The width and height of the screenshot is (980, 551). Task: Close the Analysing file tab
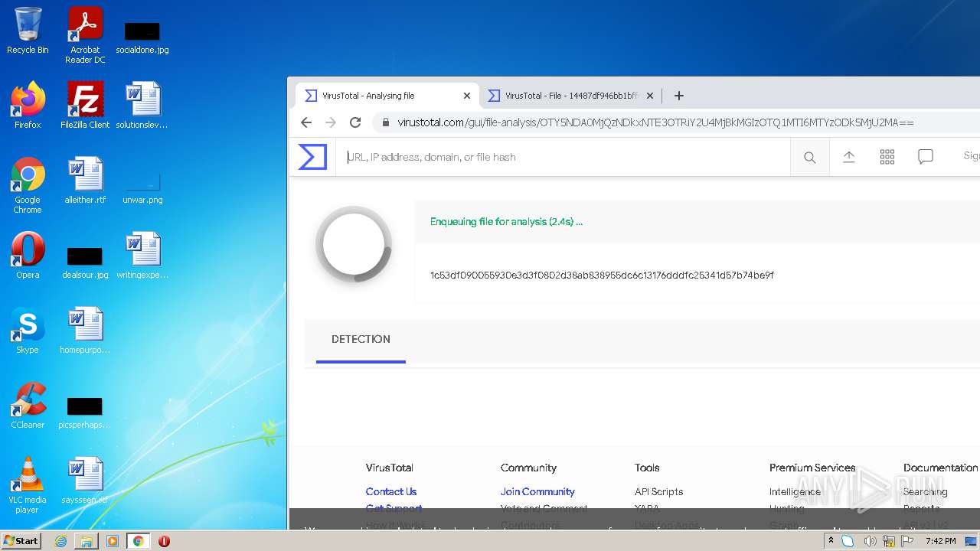[467, 96]
